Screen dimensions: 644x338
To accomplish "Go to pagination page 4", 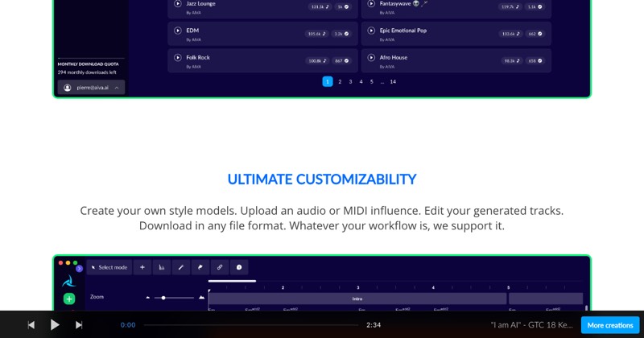I will [x=361, y=82].
